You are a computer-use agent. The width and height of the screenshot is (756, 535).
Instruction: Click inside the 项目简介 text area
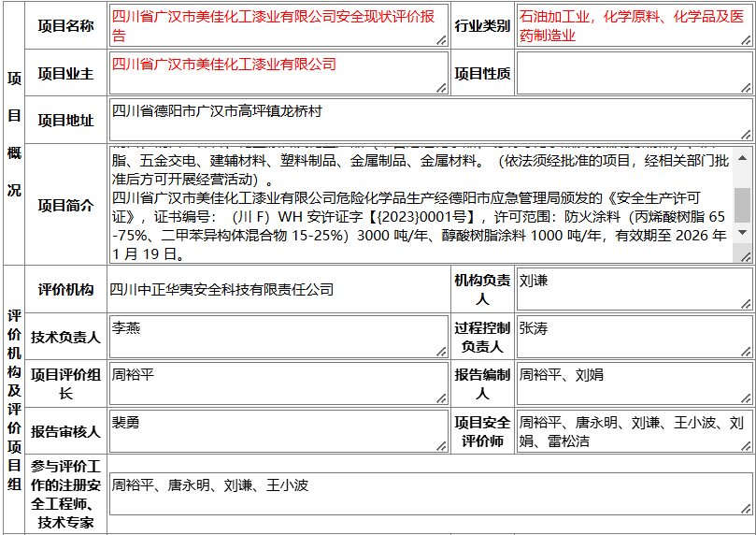tap(421, 205)
